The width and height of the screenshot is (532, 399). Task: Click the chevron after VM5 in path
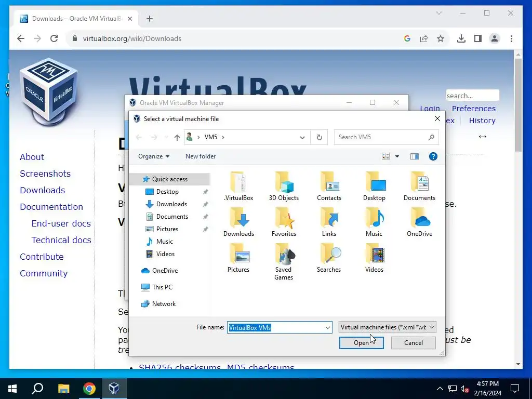(223, 137)
